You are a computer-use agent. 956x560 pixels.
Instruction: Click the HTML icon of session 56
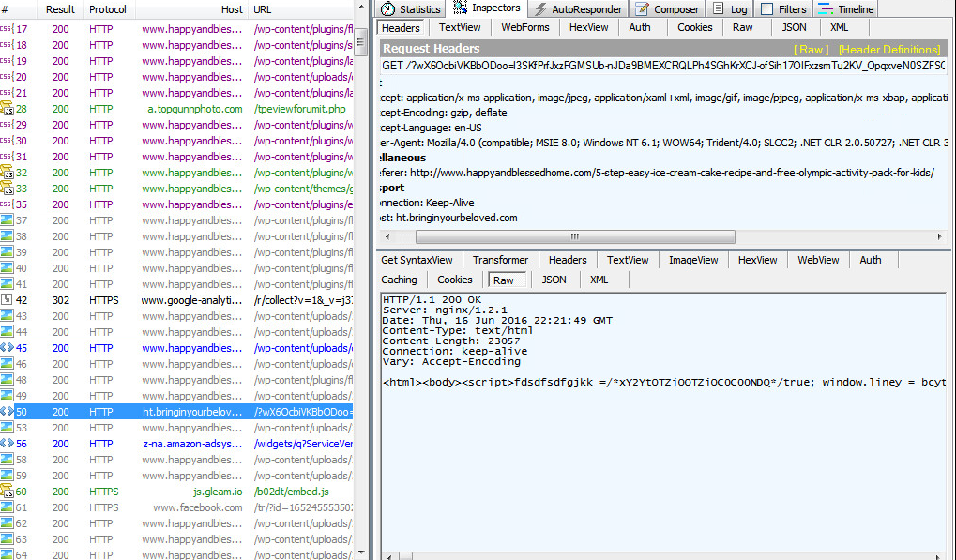tap(6, 444)
